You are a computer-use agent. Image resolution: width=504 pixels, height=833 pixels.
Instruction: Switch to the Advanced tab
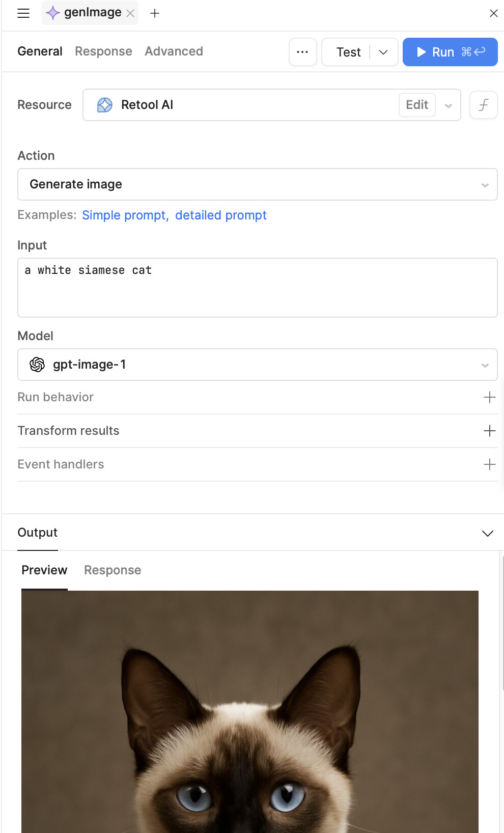[174, 51]
